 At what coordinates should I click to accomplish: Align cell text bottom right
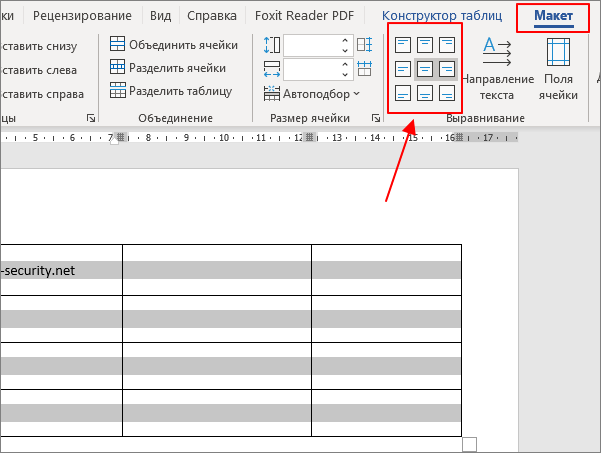[x=447, y=93]
